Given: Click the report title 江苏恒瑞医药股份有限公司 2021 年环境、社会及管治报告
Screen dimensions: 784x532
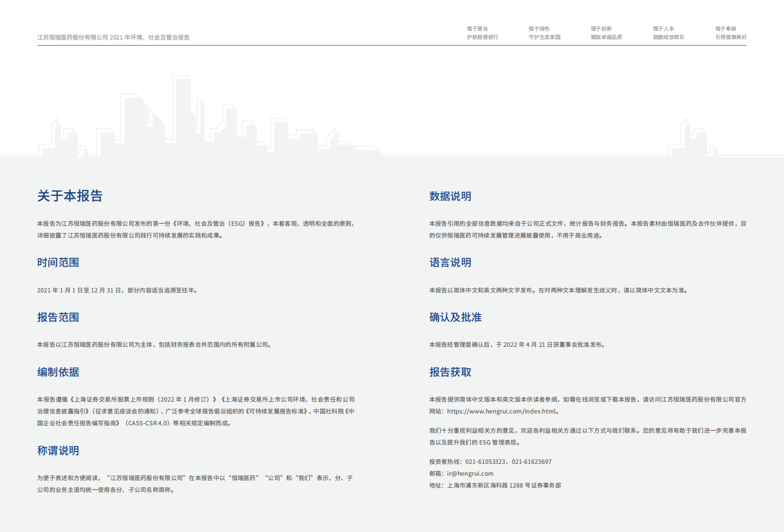Looking at the screenshot, I should point(113,37).
